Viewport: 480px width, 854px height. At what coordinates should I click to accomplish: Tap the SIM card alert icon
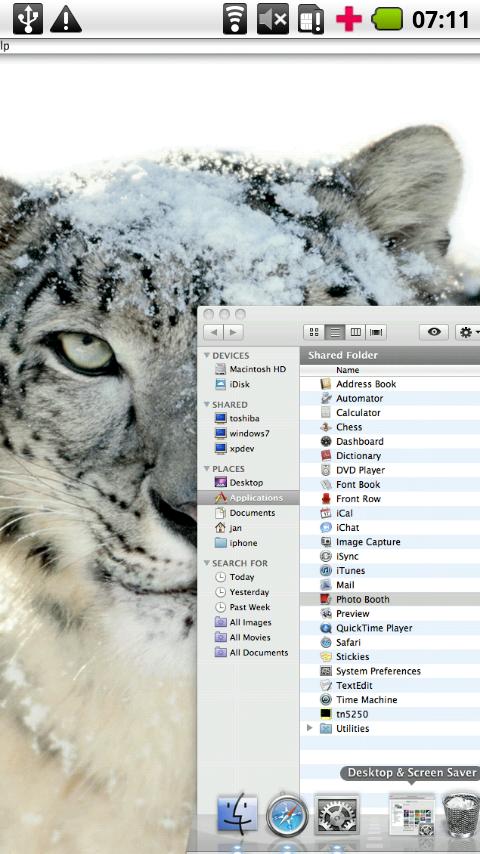tap(311, 20)
